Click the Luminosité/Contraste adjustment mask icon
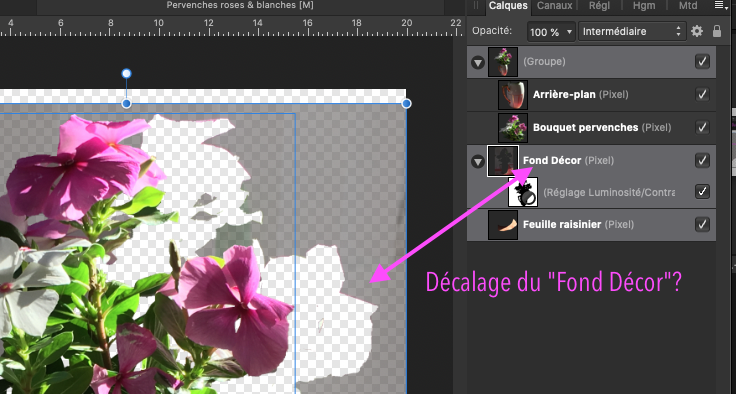 click(523, 192)
